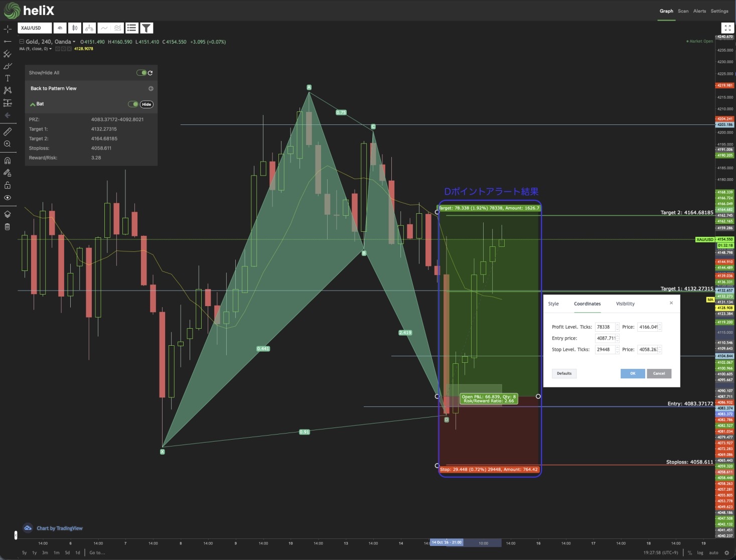Open the list view toolbar icon

(131, 28)
